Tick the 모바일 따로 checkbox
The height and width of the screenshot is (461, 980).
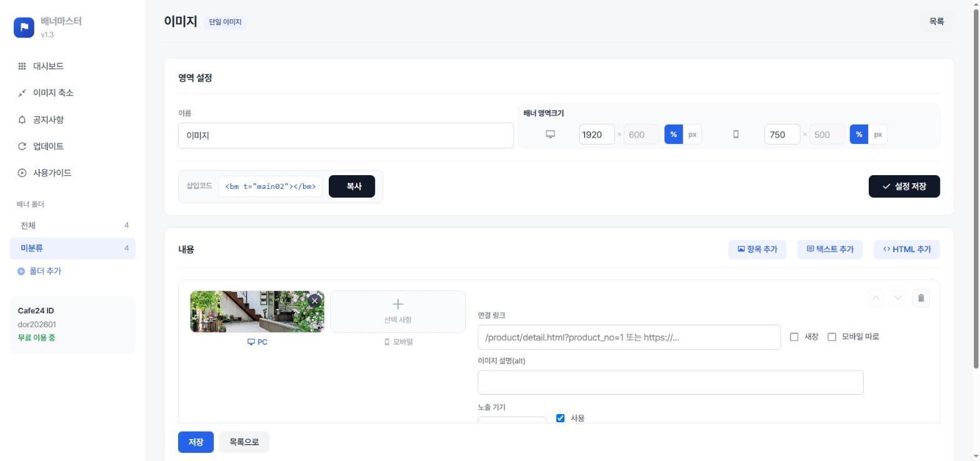832,337
